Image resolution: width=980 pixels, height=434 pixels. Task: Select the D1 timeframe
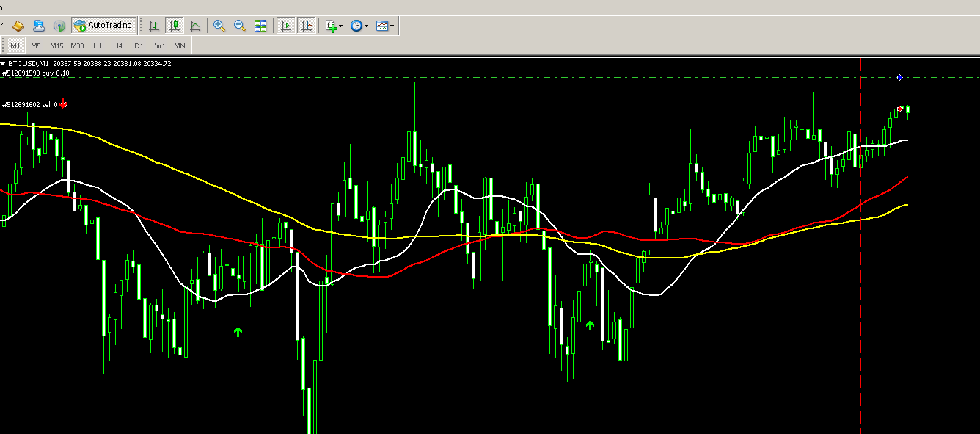click(x=139, y=46)
